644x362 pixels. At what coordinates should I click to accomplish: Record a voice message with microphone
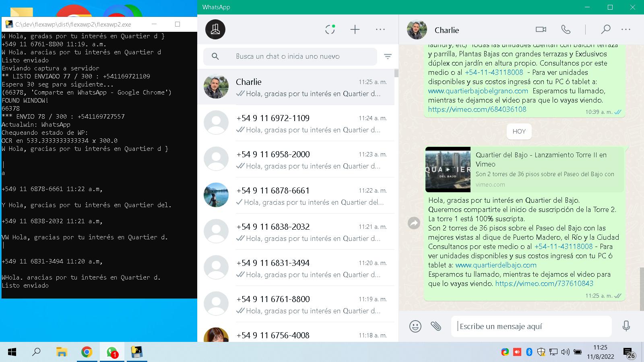626,326
